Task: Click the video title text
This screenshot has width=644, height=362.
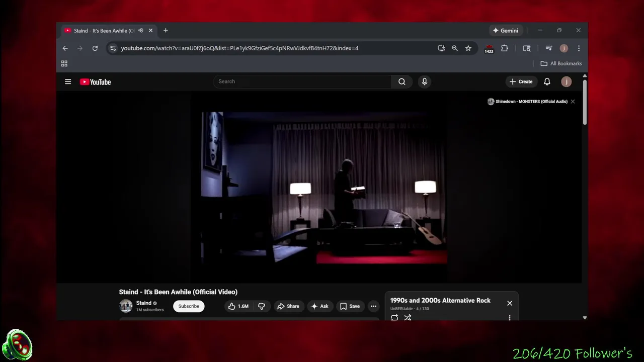Action: [x=178, y=292]
